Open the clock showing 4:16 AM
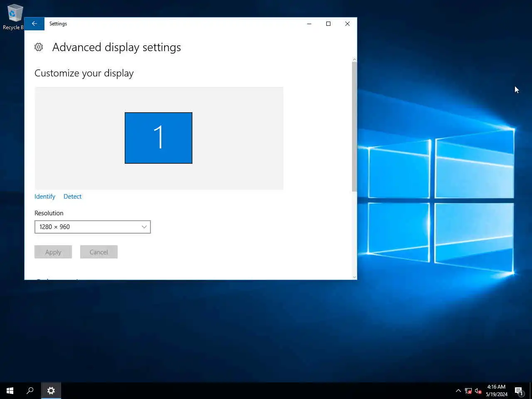This screenshot has width=532, height=399. coord(497,391)
